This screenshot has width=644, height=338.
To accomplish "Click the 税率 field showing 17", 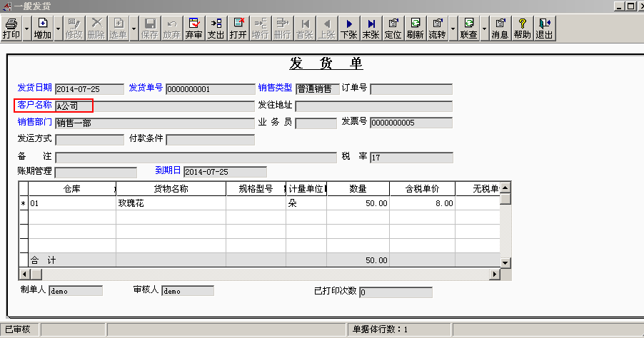I will click(411, 158).
